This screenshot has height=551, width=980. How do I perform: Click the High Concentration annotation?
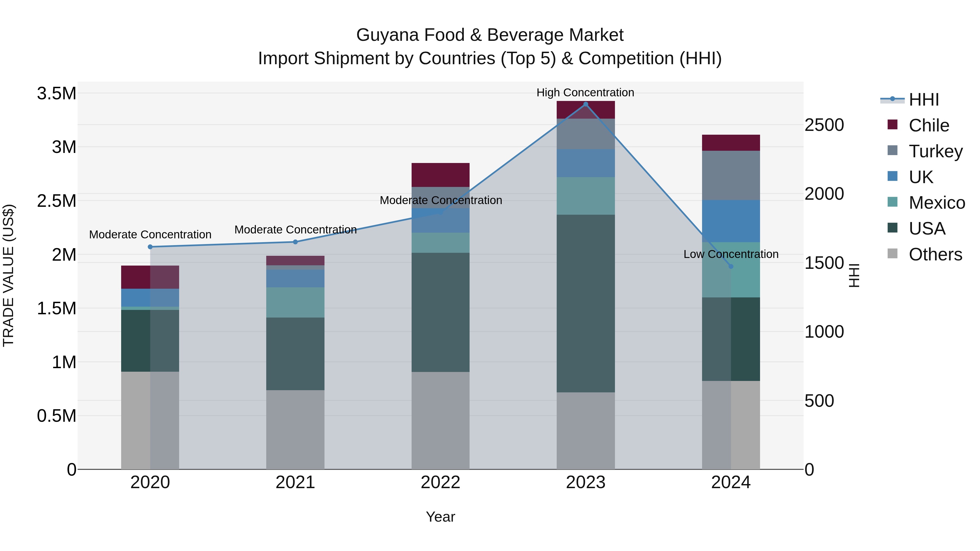(586, 93)
